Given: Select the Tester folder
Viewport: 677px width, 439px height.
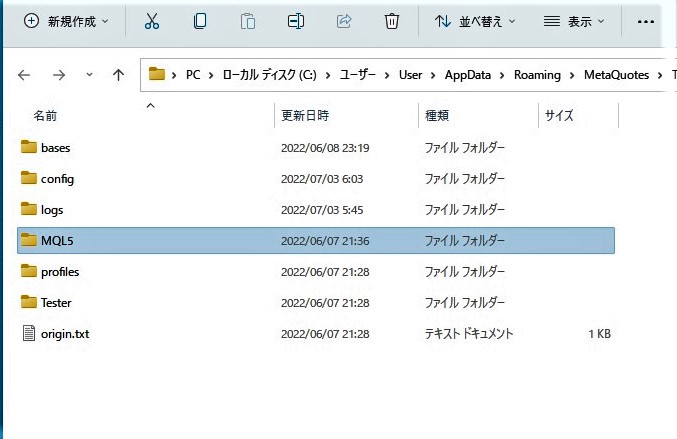Looking at the screenshot, I should pos(56,302).
